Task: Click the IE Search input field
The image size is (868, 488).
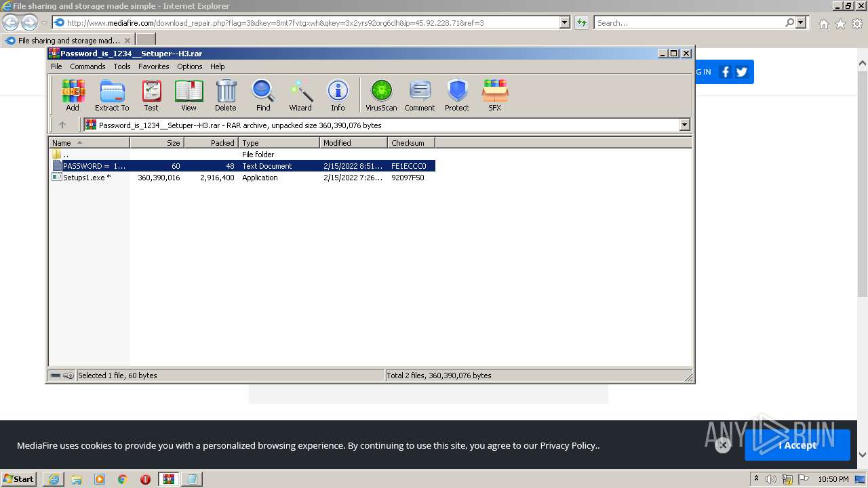Action: tap(688, 22)
